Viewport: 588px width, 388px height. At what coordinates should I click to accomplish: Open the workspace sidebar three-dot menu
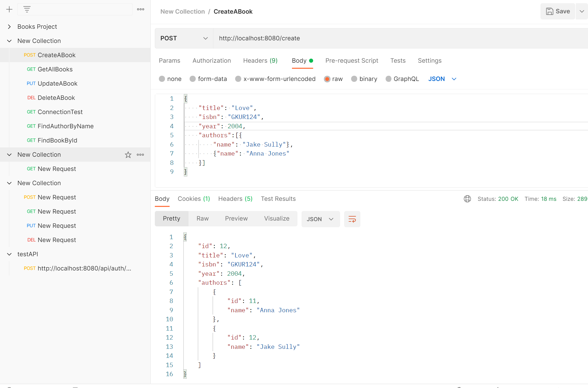pos(140,9)
